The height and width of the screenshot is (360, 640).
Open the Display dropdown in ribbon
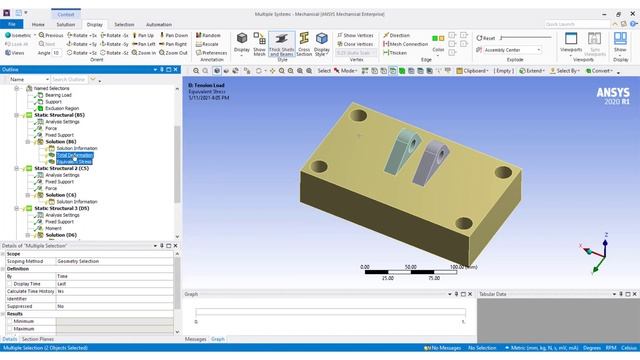[242, 44]
